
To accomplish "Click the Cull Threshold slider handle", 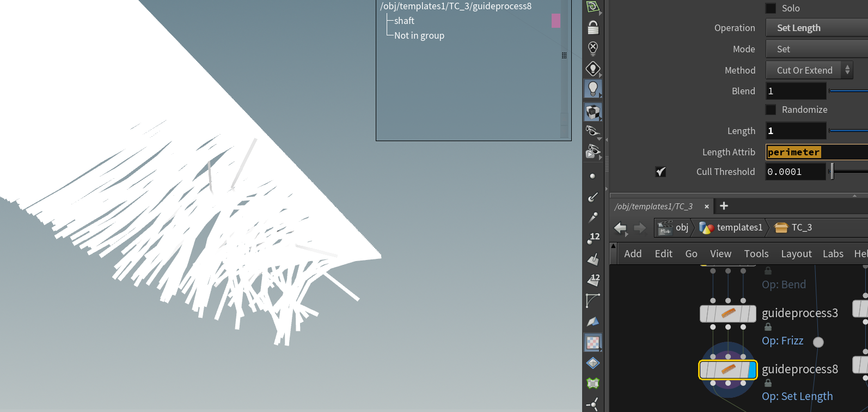I will click(832, 172).
